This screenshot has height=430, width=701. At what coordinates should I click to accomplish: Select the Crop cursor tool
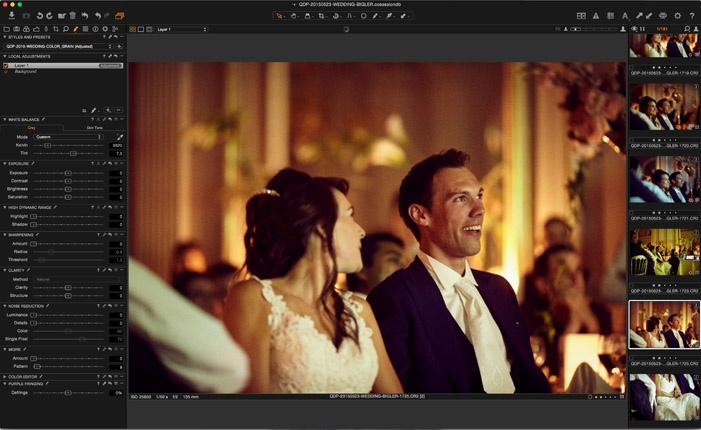[x=321, y=16]
